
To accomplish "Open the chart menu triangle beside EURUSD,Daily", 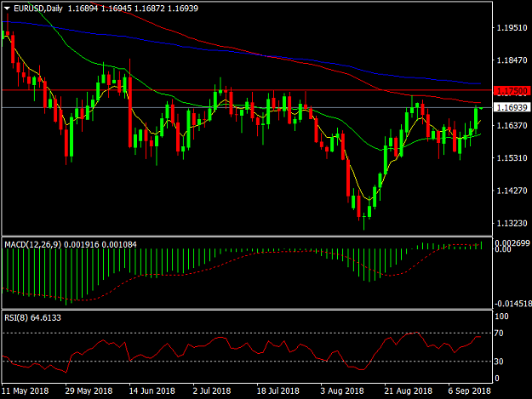I will [x=7, y=9].
